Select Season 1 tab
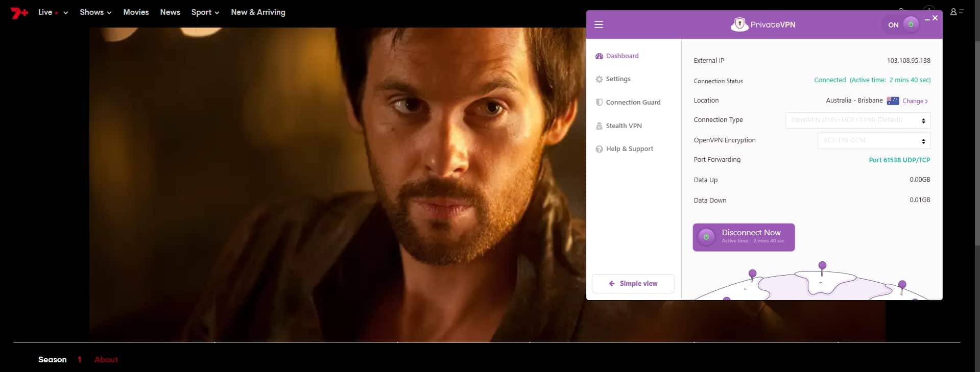Screen dimensions: 980x372 [60, 360]
